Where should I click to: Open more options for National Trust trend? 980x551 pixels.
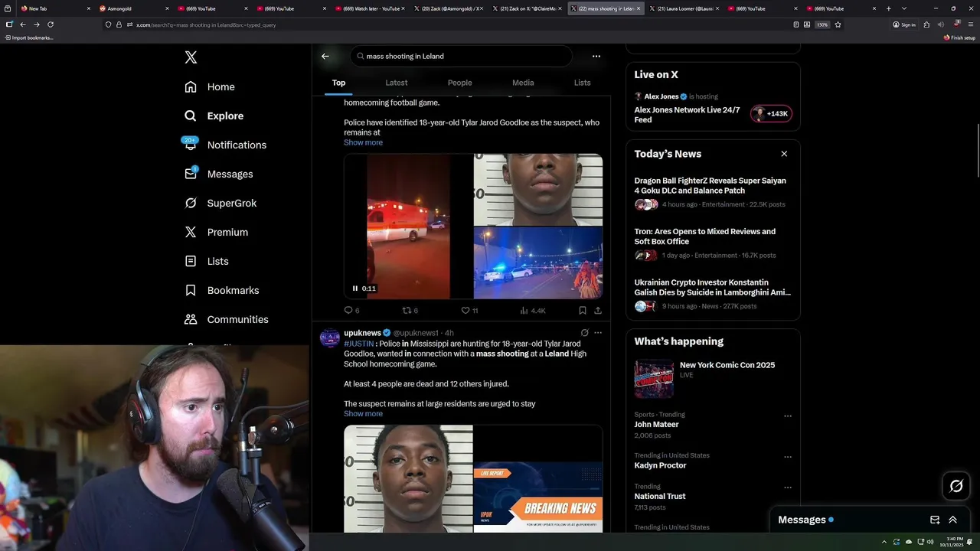click(x=787, y=487)
